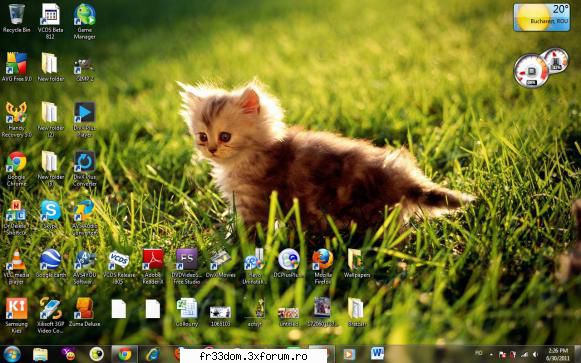Switch to Microsoft Word in the taskbar

pos(377,354)
